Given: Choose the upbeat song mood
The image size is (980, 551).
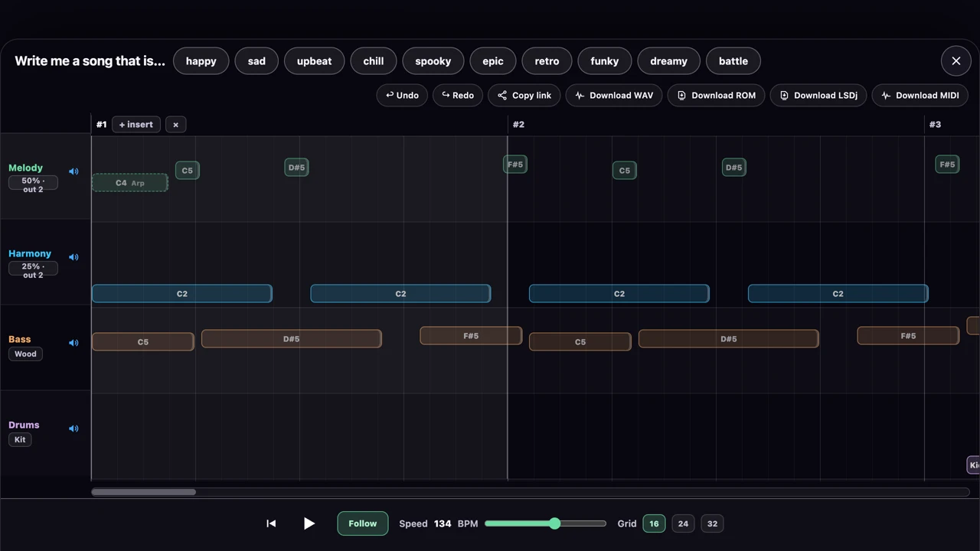Looking at the screenshot, I should click(315, 61).
